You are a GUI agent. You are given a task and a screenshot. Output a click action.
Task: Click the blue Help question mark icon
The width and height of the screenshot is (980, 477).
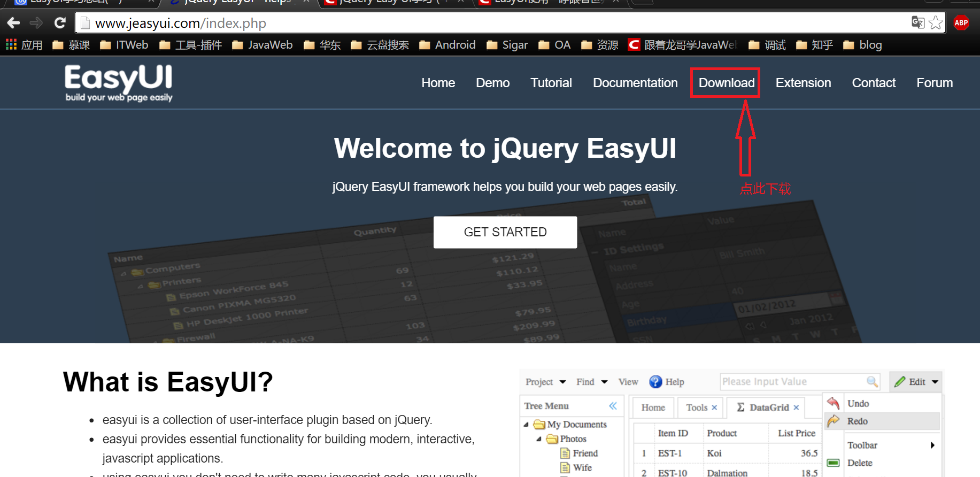[x=655, y=382]
